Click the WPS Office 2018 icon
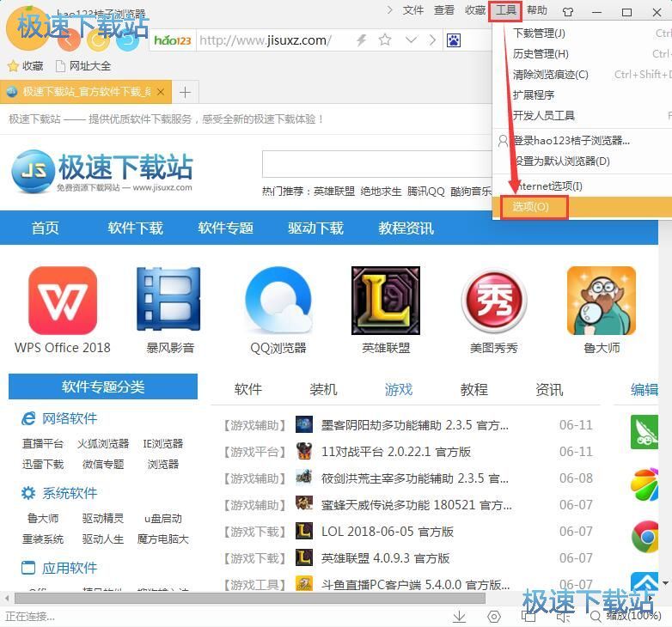 (63, 301)
